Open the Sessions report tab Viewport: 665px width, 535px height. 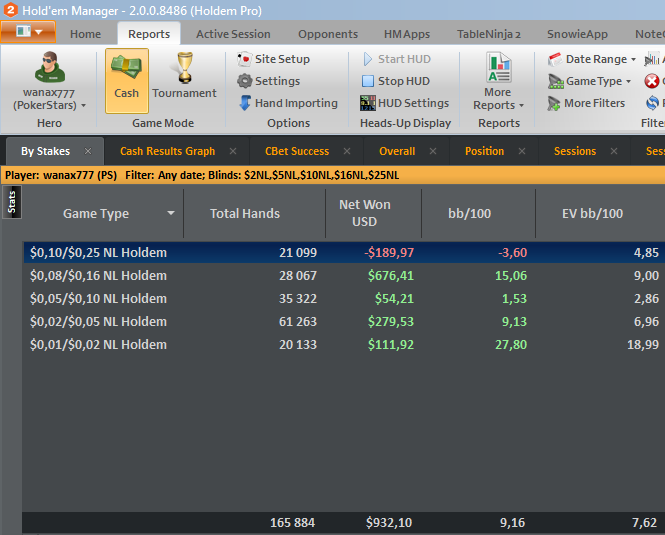(x=575, y=151)
